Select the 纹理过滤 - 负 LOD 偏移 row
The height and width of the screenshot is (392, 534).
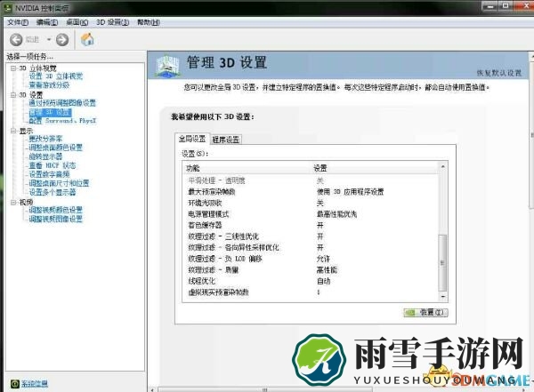[x=311, y=259]
